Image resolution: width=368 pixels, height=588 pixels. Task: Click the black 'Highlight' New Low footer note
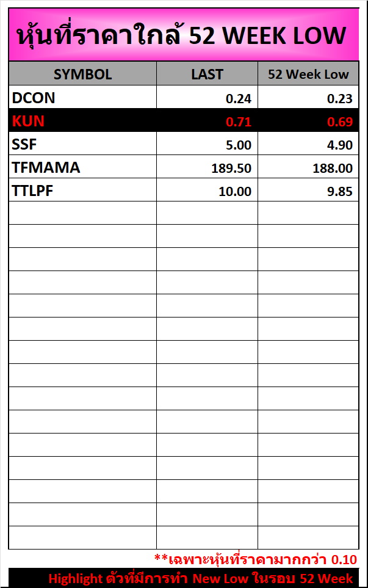[x=201, y=578]
